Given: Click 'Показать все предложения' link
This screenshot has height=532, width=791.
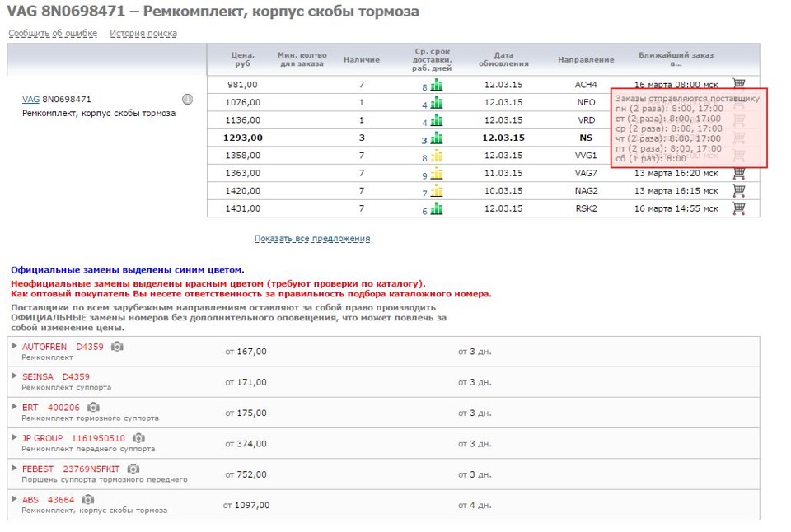Looking at the screenshot, I should tap(312, 239).
